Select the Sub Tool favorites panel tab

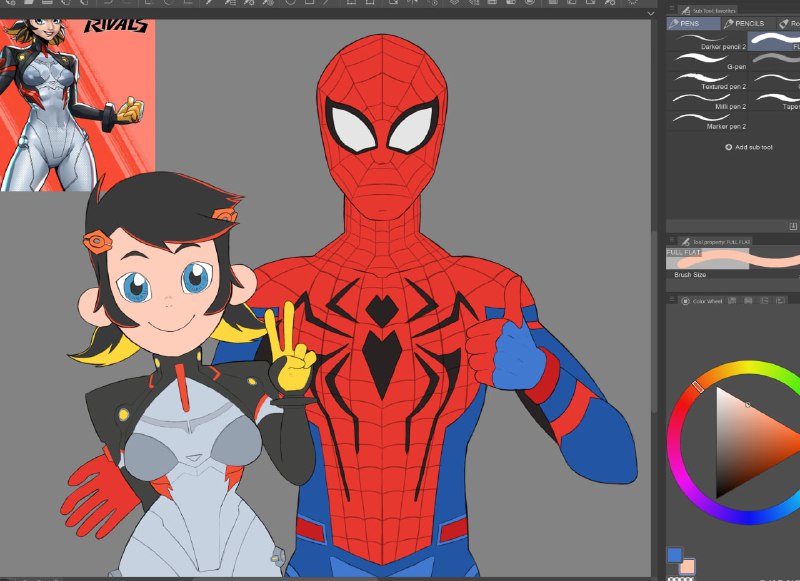pyautogui.click(x=708, y=10)
